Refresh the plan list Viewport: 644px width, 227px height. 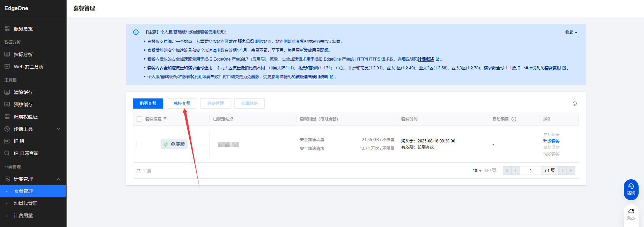[x=575, y=104]
